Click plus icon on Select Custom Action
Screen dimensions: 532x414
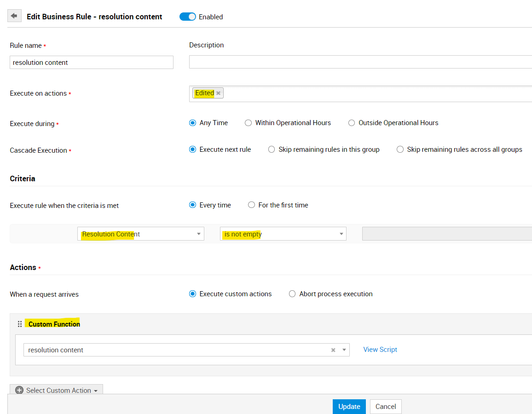click(19, 390)
